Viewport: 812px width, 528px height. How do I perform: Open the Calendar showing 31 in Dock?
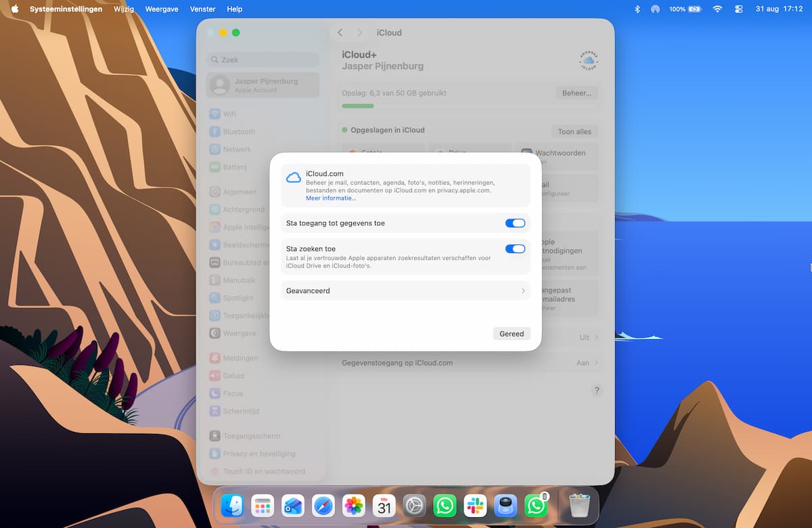click(x=384, y=506)
